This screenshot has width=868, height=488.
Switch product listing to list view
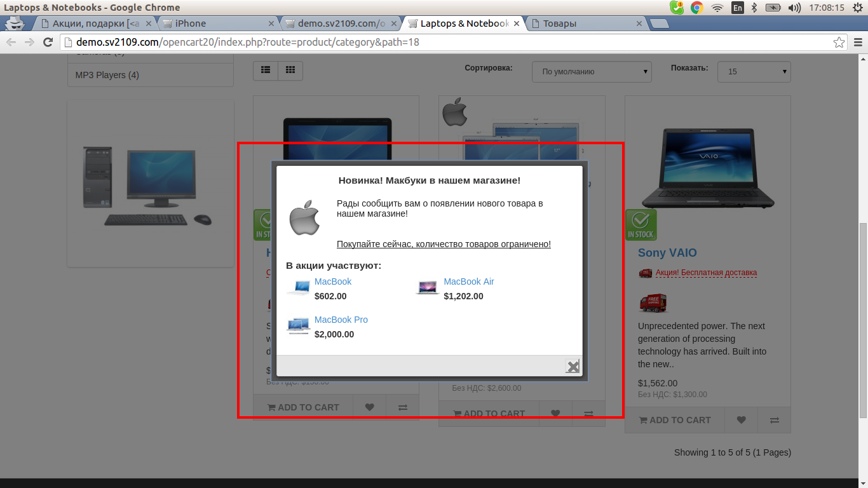(266, 71)
